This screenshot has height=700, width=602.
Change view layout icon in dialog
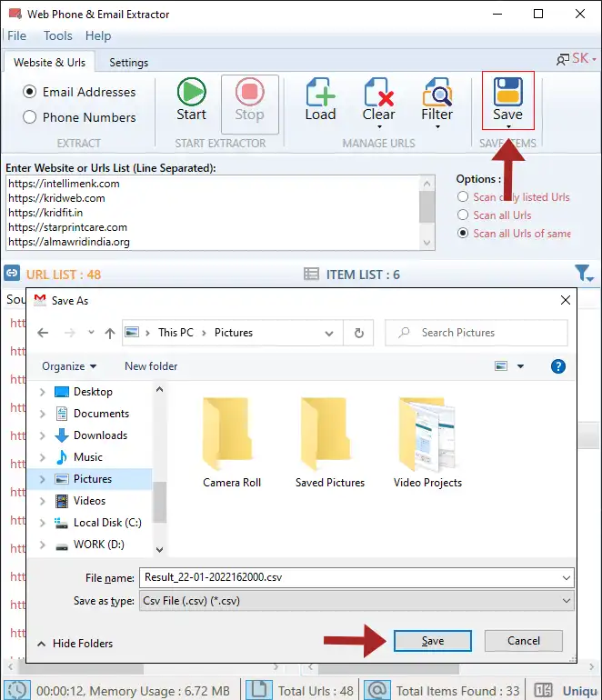point(501,366)
